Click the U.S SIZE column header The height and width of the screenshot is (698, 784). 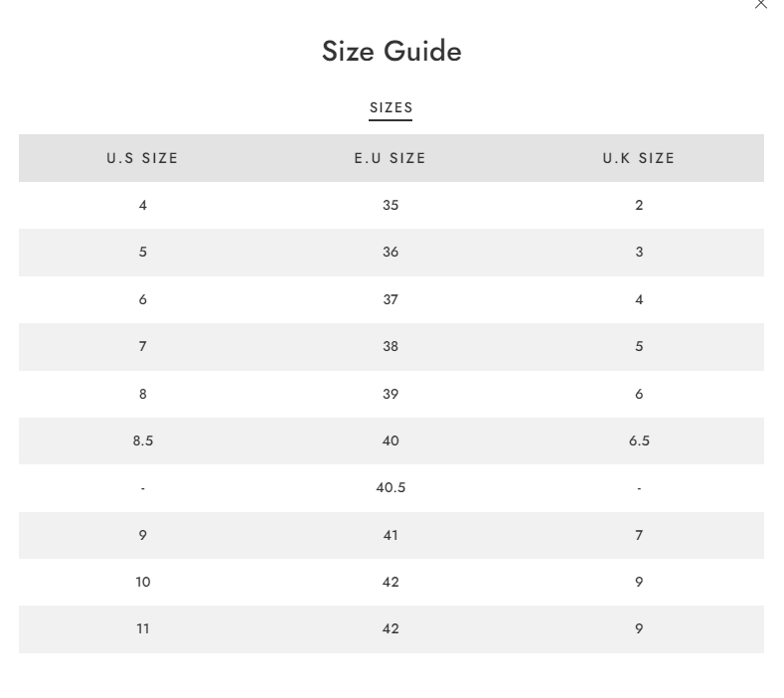[x=142, y=158]
